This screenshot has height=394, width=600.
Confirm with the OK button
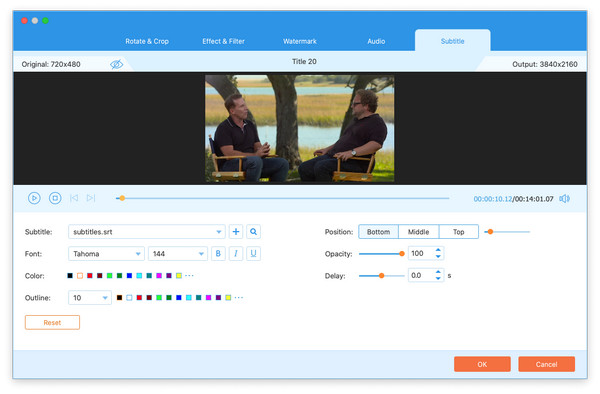point(482,364)
